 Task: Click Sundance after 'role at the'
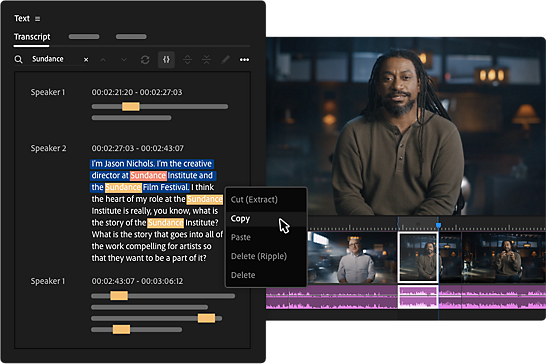(204, 199)
